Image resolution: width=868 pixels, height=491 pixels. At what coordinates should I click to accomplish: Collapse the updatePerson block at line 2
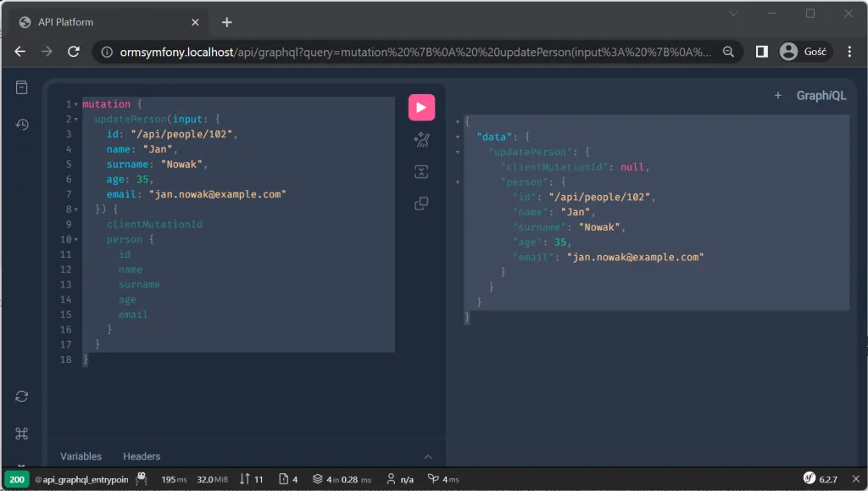click(x=75, y=119)
